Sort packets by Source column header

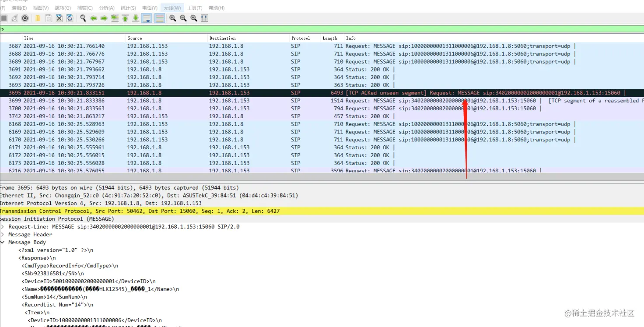click(x=167, y=38)
